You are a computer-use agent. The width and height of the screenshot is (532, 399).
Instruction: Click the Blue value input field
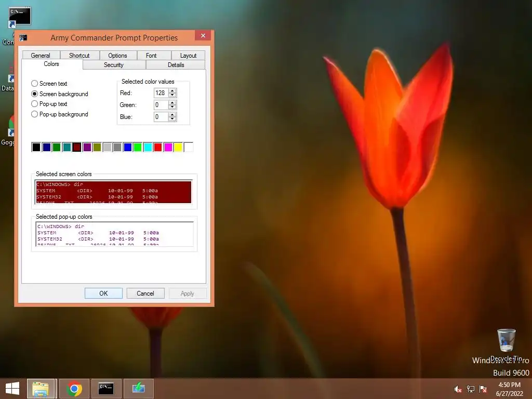(161, 117)
